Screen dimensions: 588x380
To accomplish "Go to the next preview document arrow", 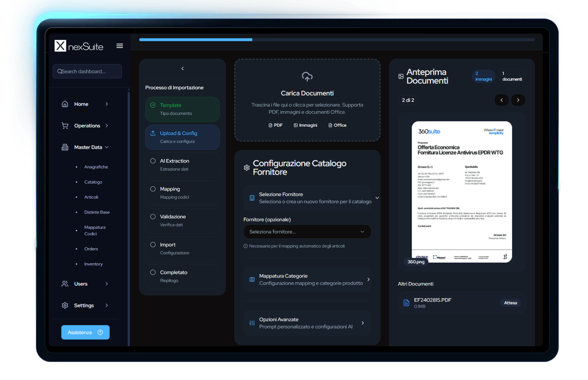I will click(518, 100).
